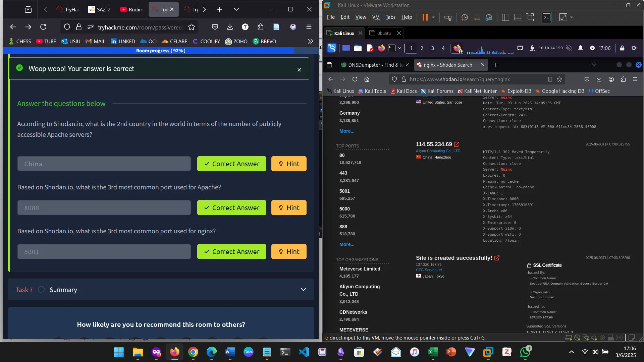Screen dimensions: 644x362
Task: Open the VMware VM menu
Action: click(376, 17)
